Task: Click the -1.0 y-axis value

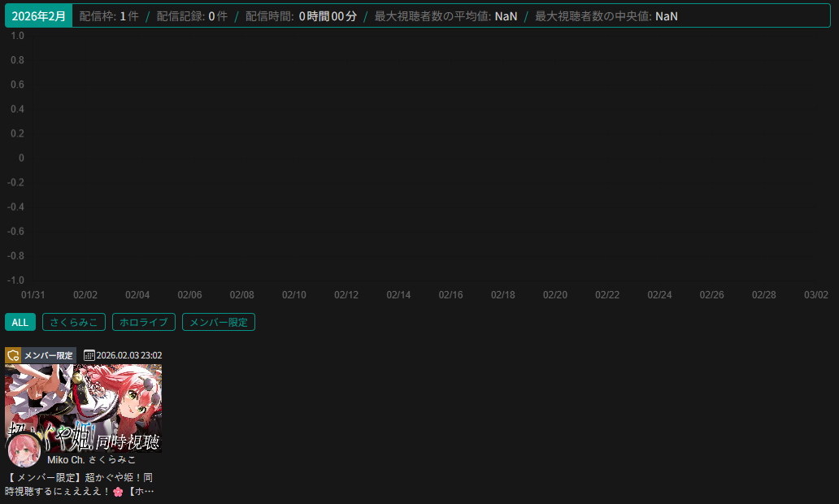Action: coord(16,280)
